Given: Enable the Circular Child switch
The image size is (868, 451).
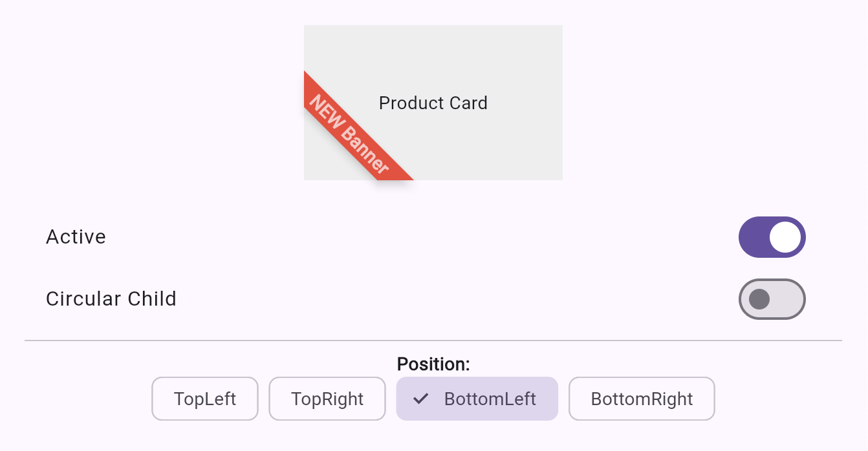Looking at the screenshot, I should 772,299.
